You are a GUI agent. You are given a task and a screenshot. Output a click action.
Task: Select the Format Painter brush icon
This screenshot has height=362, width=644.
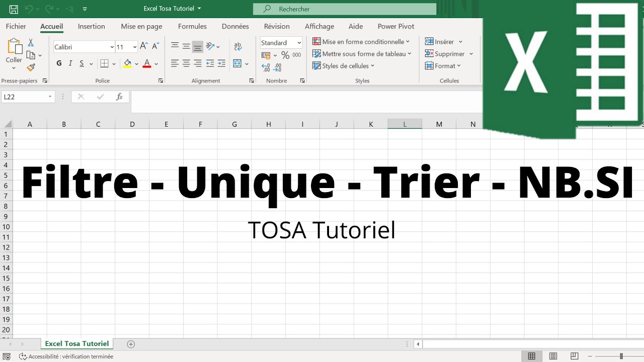tap(31, 67)
